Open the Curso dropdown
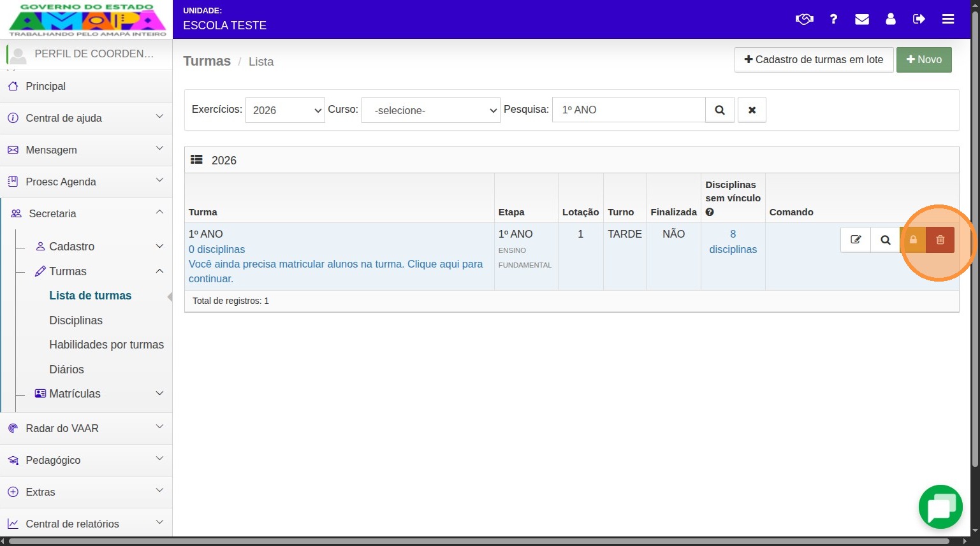 click(x=431, y=110)
